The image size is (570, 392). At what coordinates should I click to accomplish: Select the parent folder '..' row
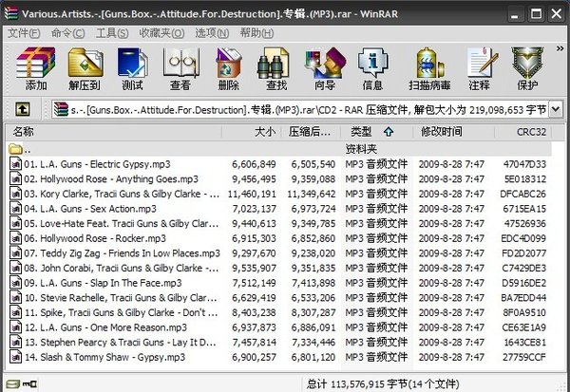click(x=278, y=149)
